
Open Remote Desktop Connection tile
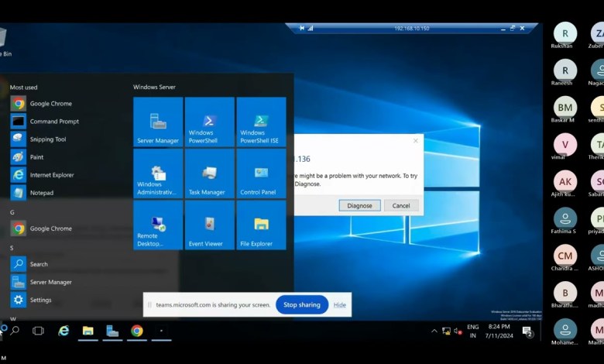tap(158, 225)
